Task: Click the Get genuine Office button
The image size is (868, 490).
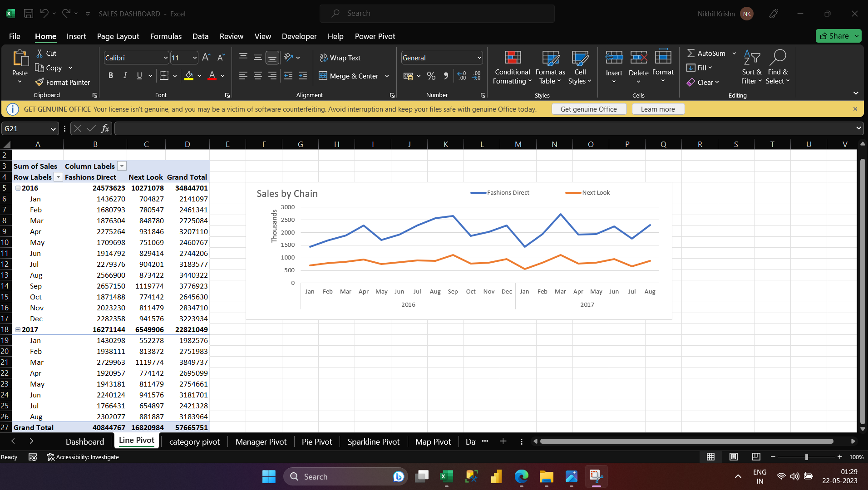Action: click(589, 109)
